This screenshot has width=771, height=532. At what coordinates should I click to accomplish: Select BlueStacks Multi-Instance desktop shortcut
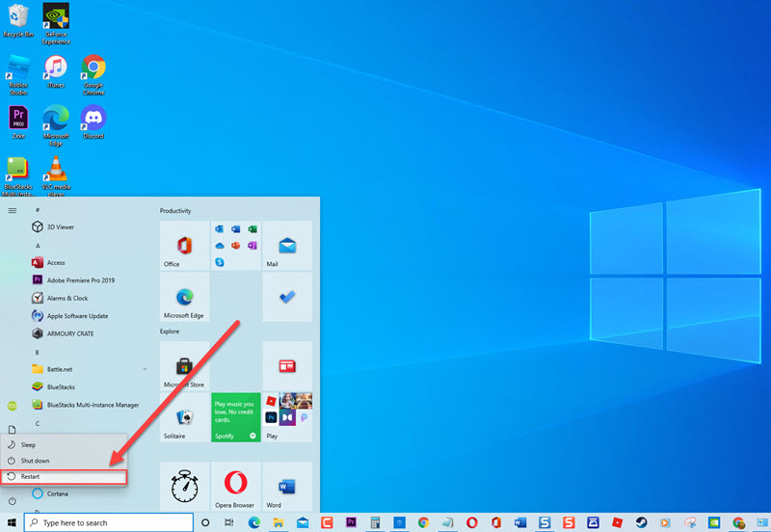pyautogui.click(x=18, y=176)
